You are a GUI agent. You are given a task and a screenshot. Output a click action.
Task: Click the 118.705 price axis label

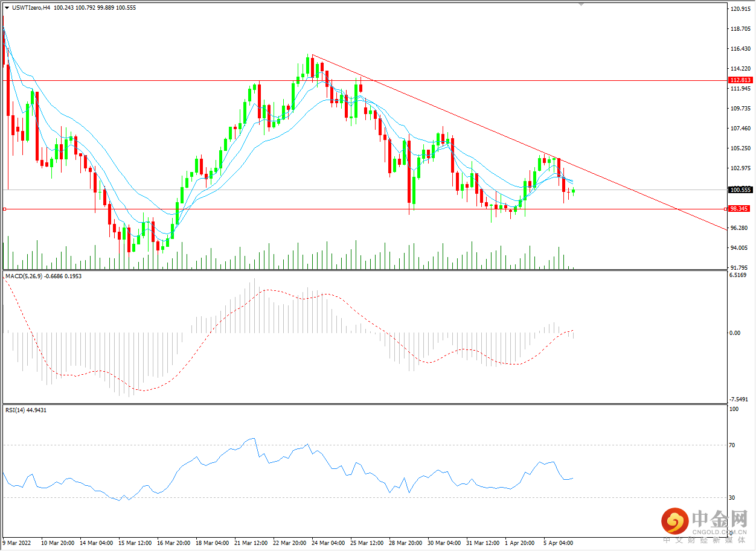(x=740, y=29)
